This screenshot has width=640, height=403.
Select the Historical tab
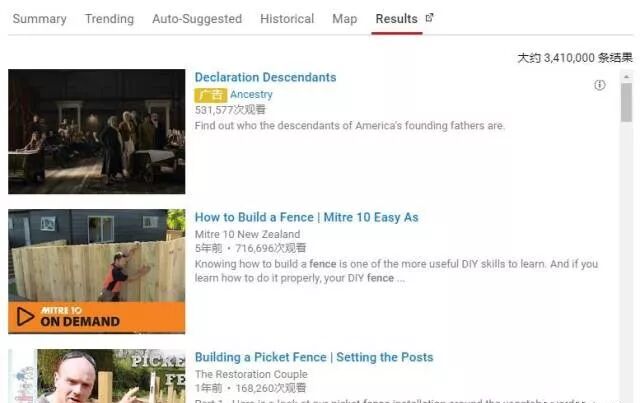click(x=287, y=19)
